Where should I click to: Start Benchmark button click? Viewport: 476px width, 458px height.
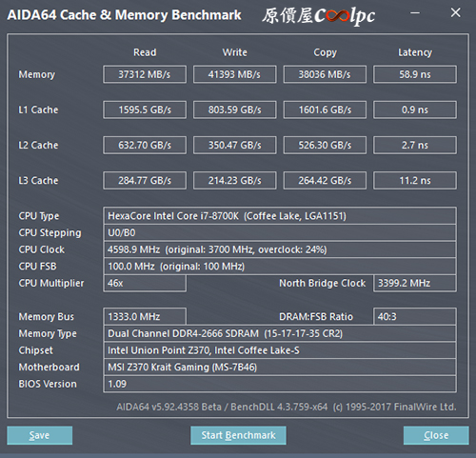(x=238, y=435)
